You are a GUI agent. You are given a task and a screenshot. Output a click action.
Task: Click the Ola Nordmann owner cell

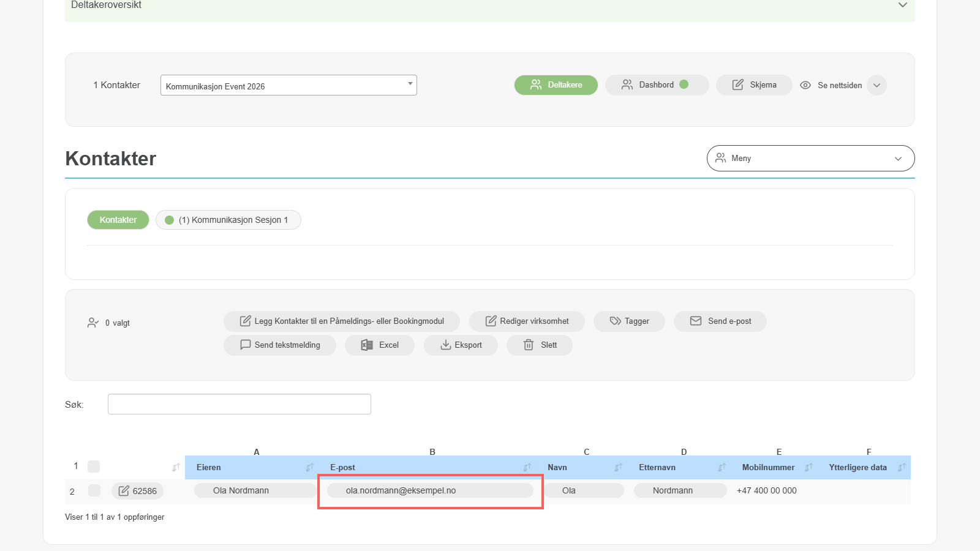point(255,490)
